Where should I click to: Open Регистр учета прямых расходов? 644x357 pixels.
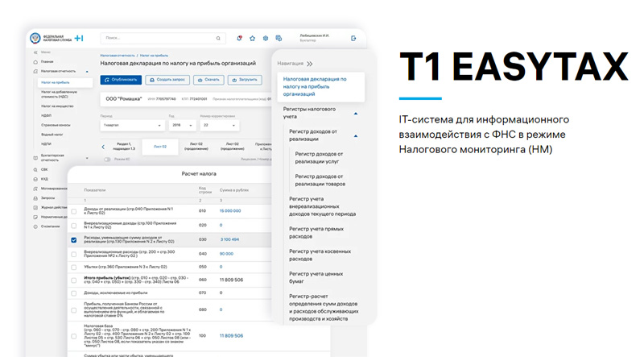point(316,233)
